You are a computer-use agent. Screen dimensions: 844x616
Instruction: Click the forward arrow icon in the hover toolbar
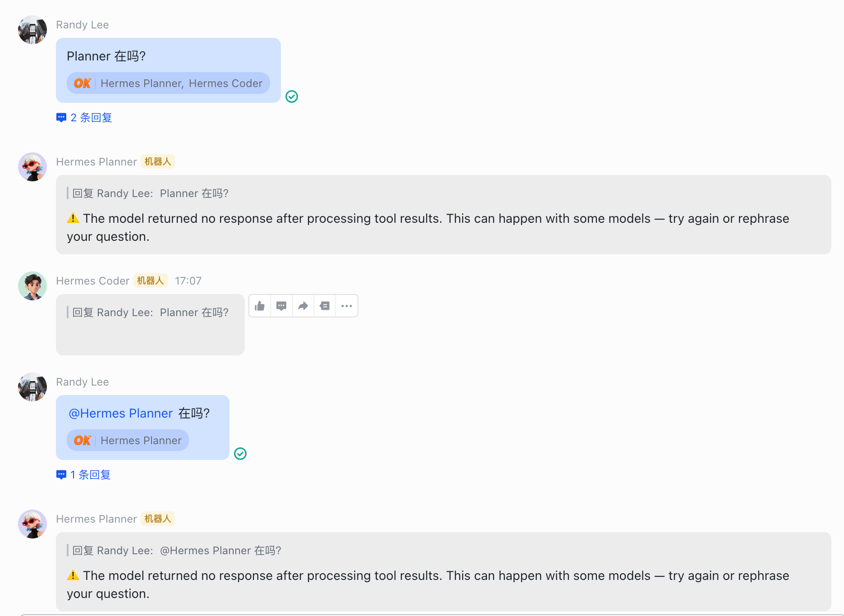[x=303, y=306]
